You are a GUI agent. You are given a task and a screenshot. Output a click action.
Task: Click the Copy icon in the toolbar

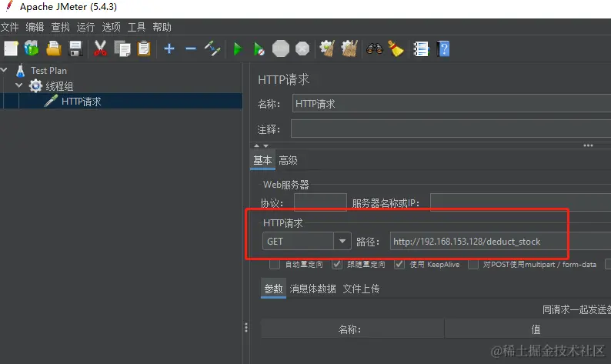click(122, 49)
